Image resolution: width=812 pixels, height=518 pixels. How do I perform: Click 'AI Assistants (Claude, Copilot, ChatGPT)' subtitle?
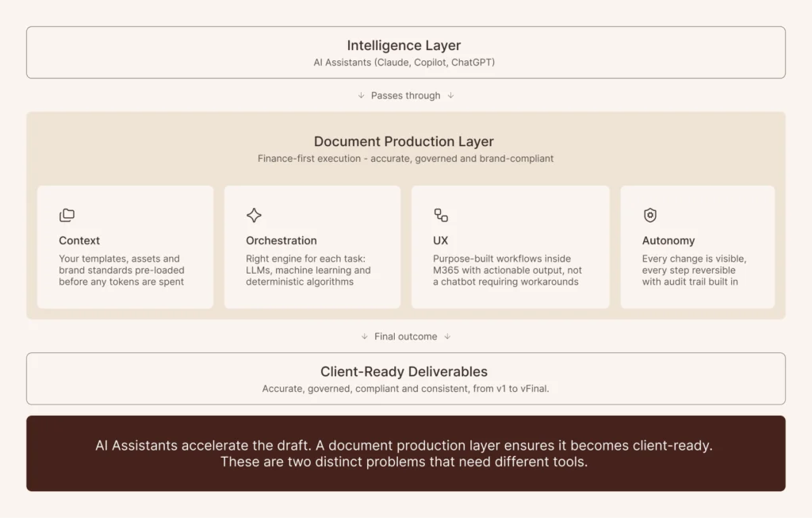[x=404, y=62]
